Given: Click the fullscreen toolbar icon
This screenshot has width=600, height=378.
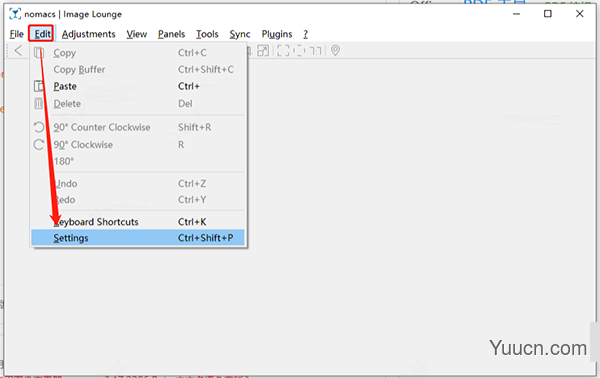Looking at the screenshot, I should click(x=283, y=51).
